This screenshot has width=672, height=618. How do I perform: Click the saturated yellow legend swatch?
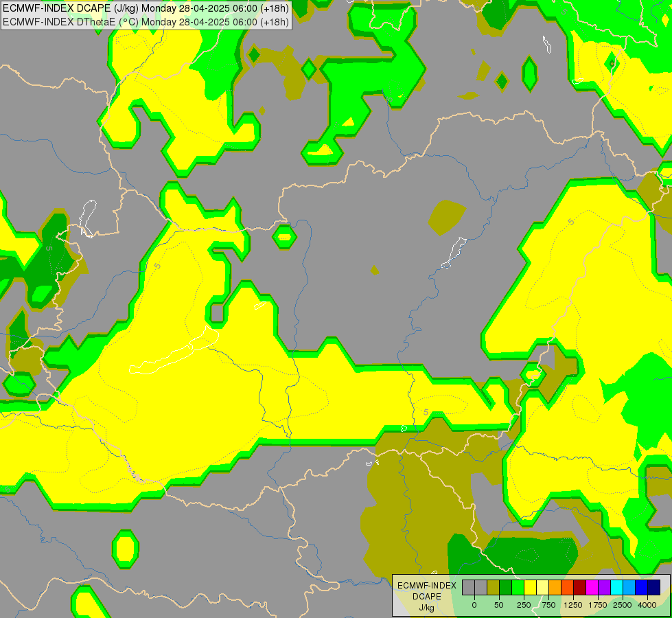(x=530, y=587)
